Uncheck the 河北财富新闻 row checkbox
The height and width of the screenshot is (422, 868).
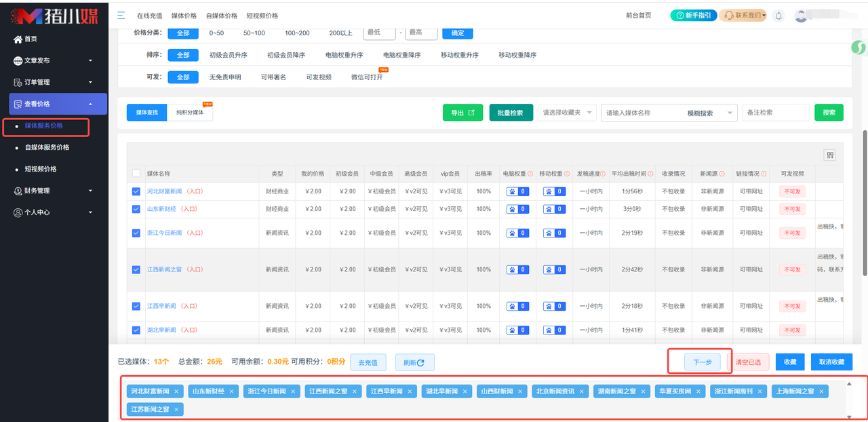tap(136, 191)
